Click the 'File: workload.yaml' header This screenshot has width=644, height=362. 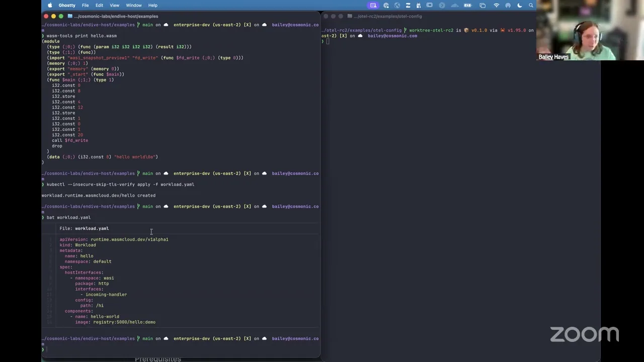84,228
